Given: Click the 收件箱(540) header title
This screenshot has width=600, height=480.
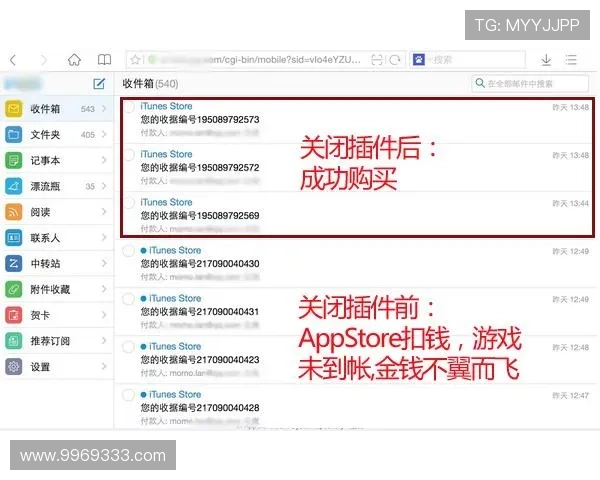Looking at the screenshot, I should tap(150, 83).
